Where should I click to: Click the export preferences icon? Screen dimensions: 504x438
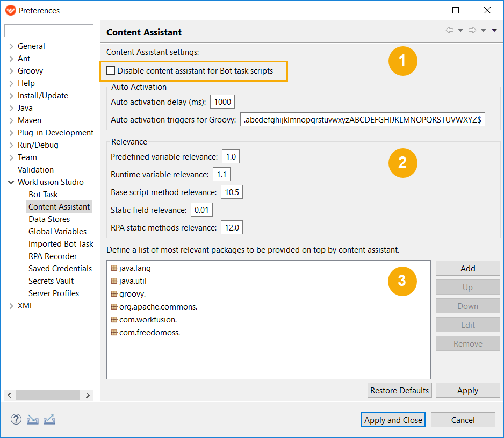pyautogui.click(x=49, y=419)
